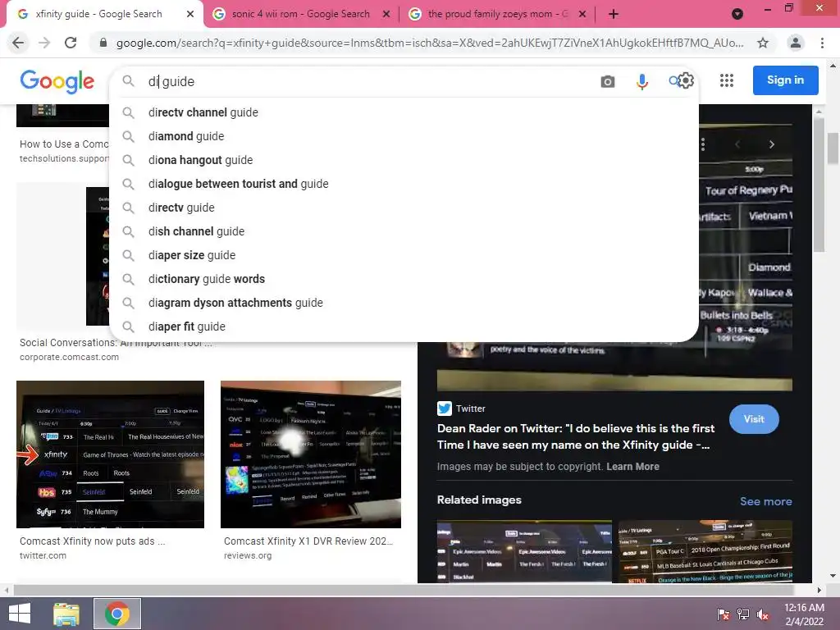Open Comcast Xfinity X1 DVR Review thumbnail
The height and width of the screenshot is (630, 840).
click(311, 454)
